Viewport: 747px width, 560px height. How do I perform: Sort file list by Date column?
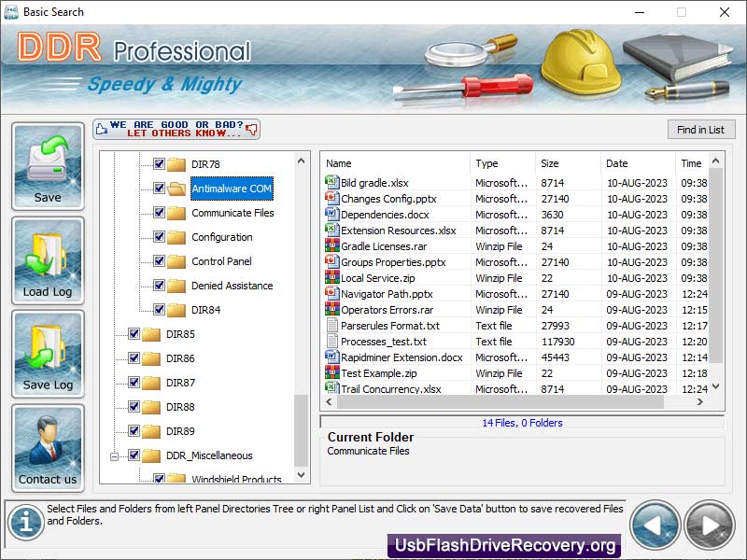639,163
